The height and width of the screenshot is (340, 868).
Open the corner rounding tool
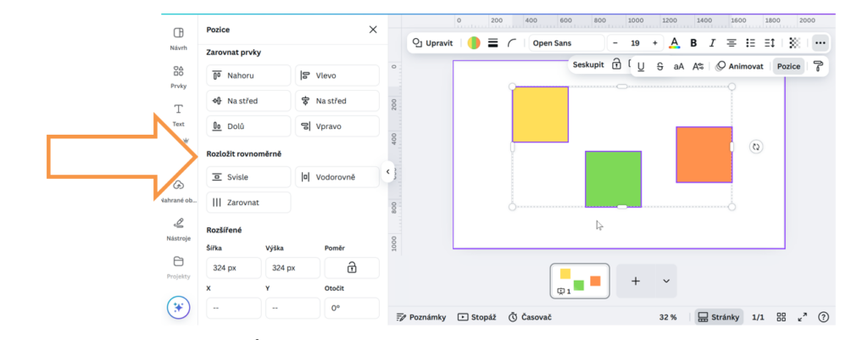pyautogui.click(x=512, y=42)
